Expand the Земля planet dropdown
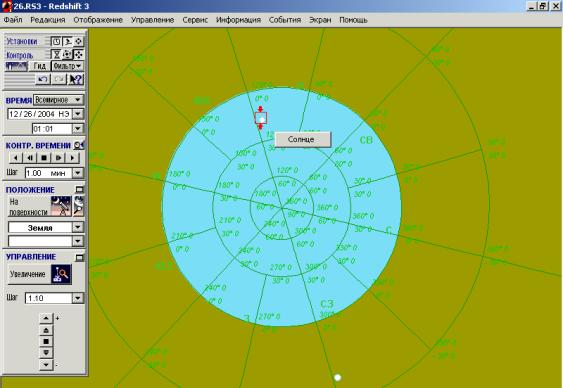Screen dimensions: 563x388 [x=78, y=227]
